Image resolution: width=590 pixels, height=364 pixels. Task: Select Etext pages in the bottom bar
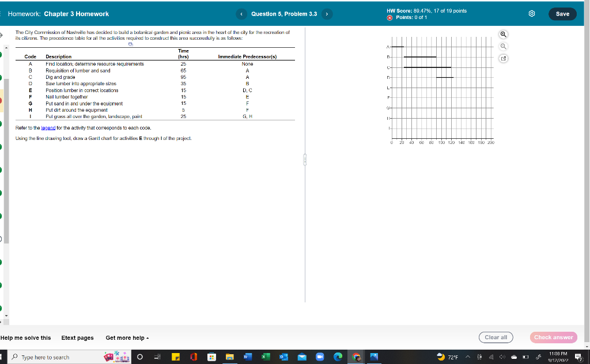coord(77,338)
